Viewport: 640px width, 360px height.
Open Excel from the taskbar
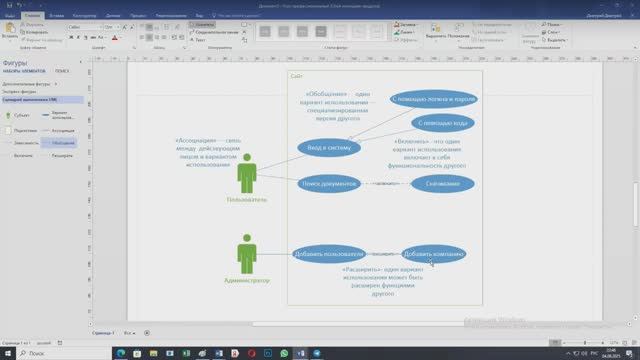186,353
